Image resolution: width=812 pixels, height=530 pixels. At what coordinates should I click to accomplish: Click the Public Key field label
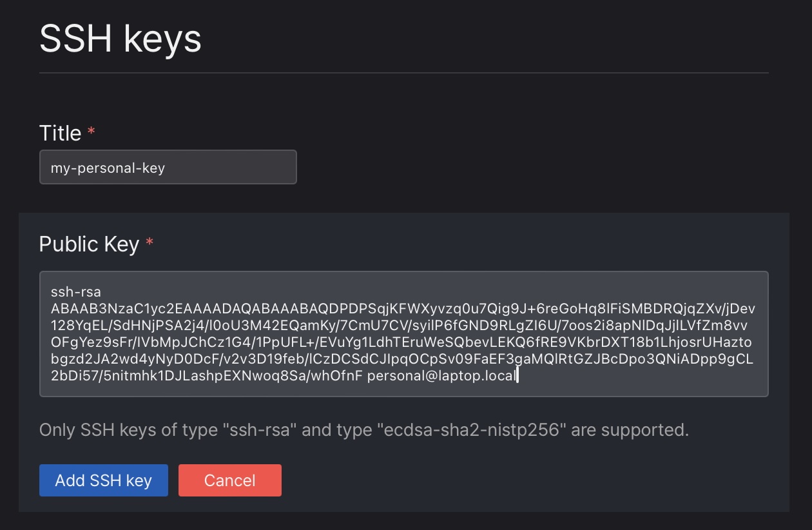point(89,244)
